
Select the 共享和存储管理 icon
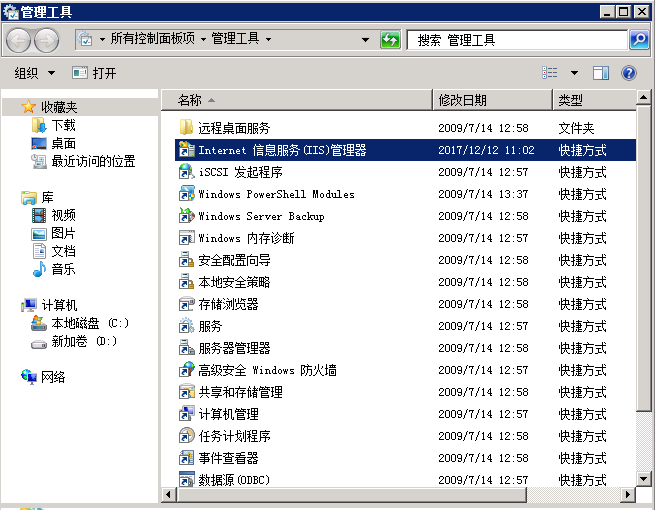tap(186, 392)
